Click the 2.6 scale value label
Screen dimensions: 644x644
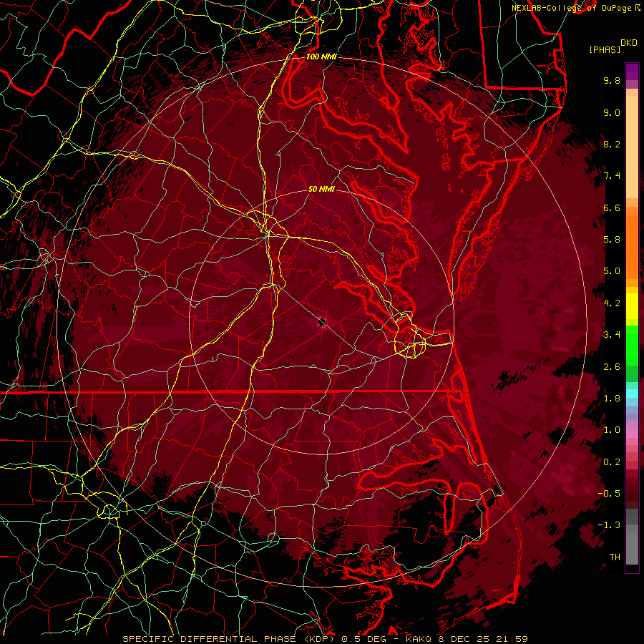[x=612, y=367]
